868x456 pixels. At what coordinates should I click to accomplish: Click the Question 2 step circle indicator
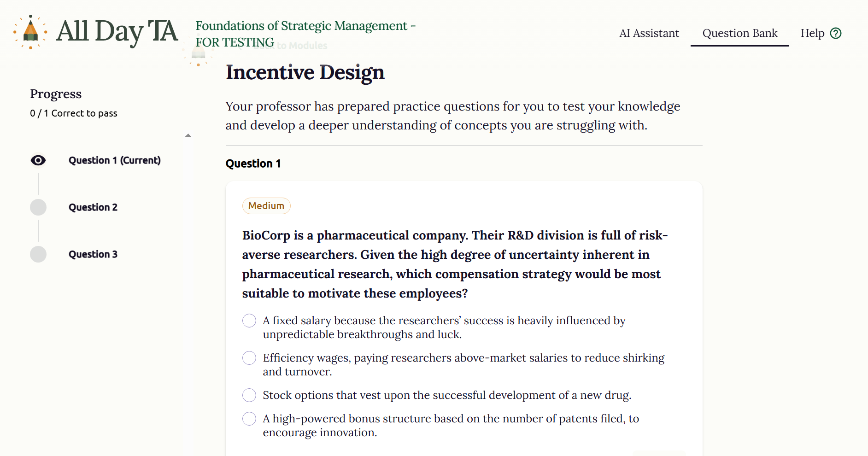(38, 207)
